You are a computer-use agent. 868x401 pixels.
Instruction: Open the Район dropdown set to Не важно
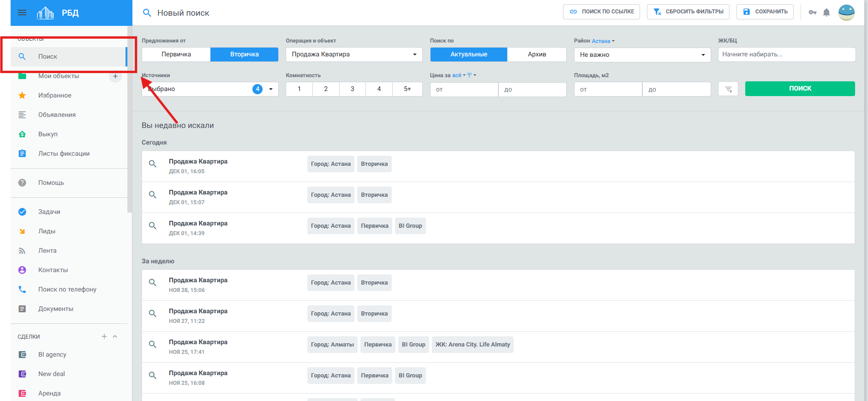pos(642,55)
